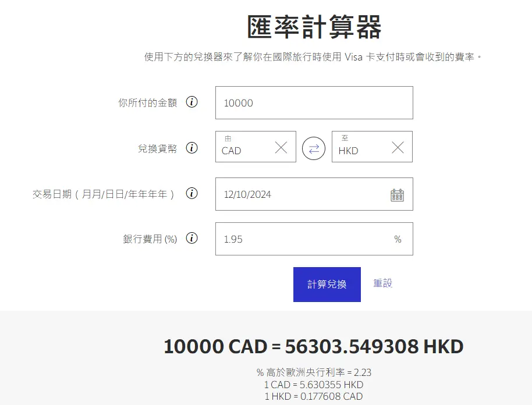532x405 pixels.
Task: Click the 計算兌換 button
Action: coord(327,284)
